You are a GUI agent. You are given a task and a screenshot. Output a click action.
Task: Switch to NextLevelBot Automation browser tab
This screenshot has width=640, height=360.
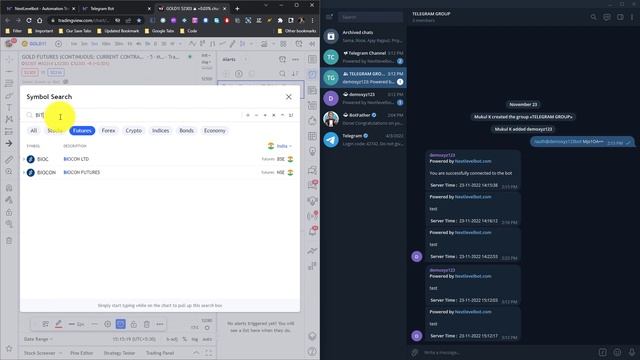(x=40, y=8)
